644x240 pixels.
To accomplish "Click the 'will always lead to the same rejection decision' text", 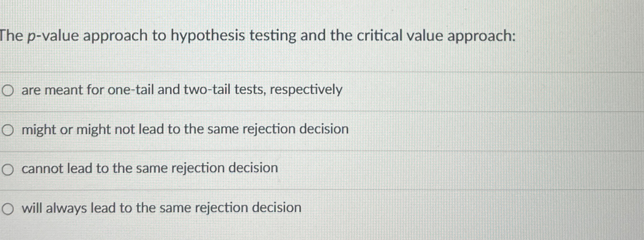I will (161, 208).
